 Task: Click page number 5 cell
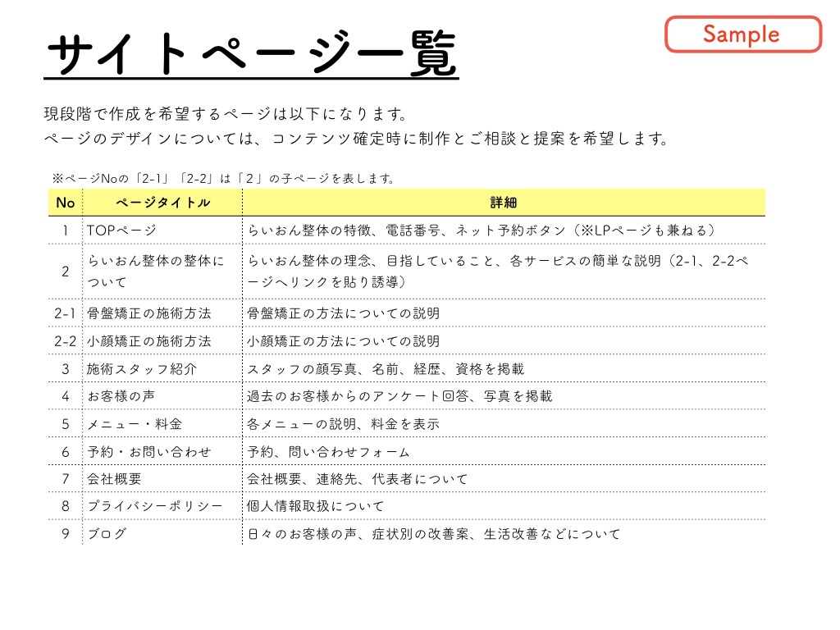click(66, 424)
